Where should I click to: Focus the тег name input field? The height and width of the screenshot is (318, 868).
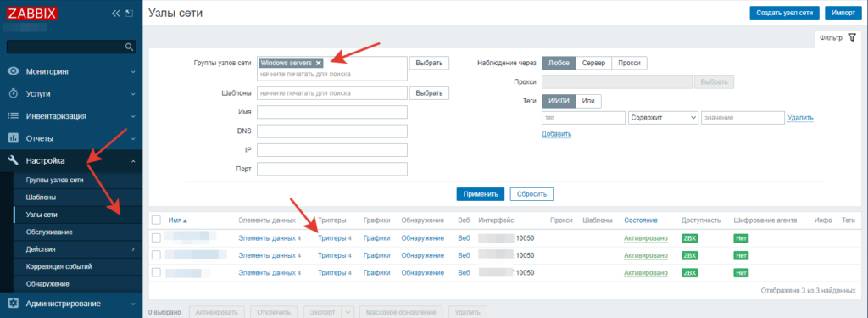[x=583, y=118]
